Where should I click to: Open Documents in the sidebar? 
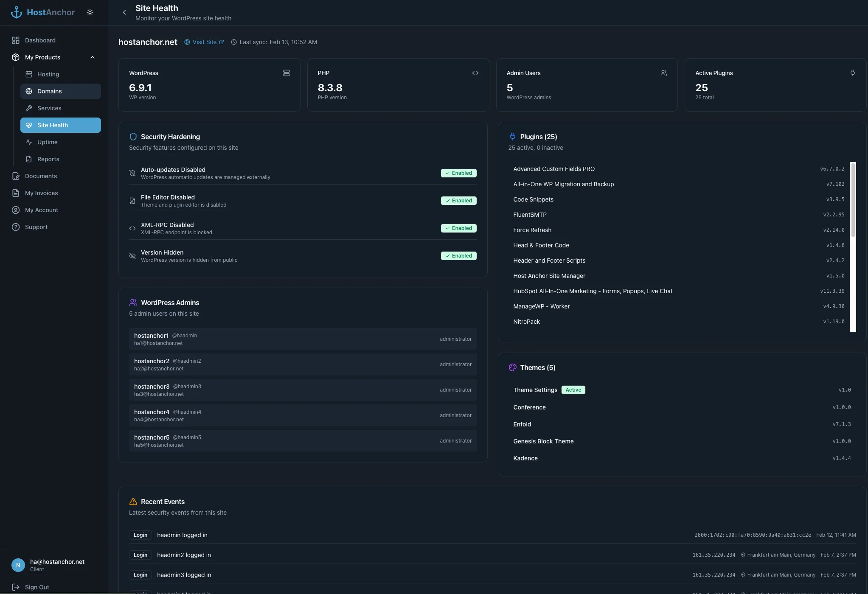(x=54, y=176)
